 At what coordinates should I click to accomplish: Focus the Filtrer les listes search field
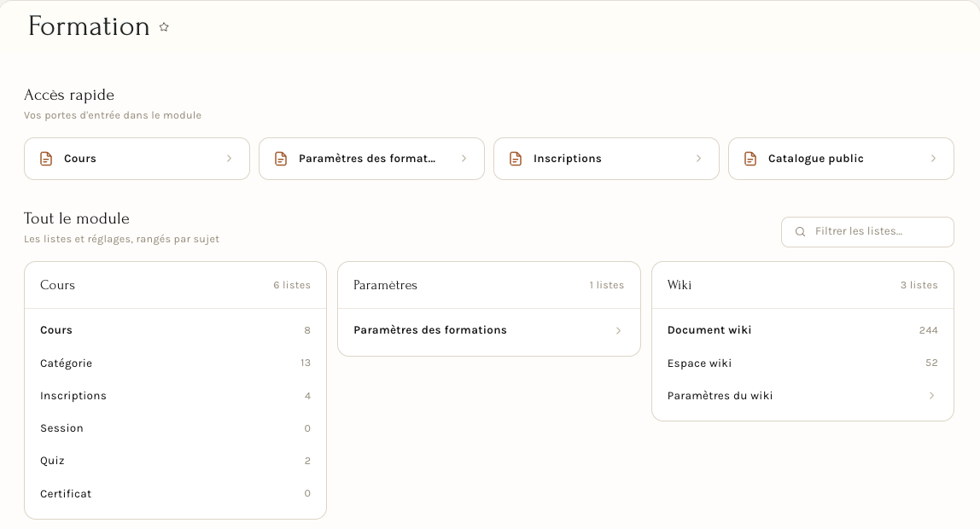(867, 232)
